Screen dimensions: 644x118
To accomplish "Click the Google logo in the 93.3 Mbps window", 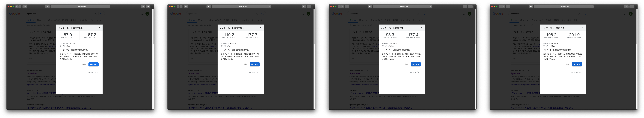I will pos(337,14).
